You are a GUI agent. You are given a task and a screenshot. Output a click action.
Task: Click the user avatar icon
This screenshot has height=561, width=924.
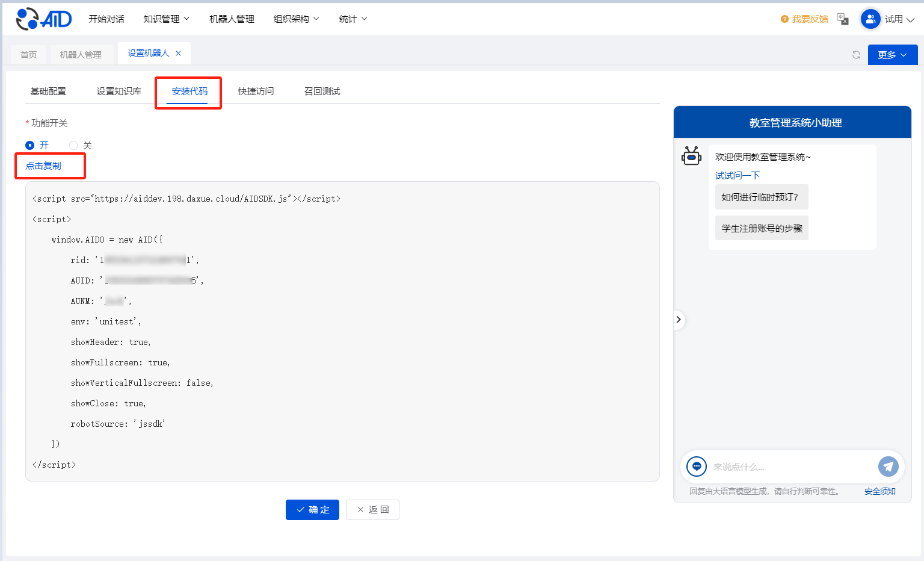[x=870, y=19]
